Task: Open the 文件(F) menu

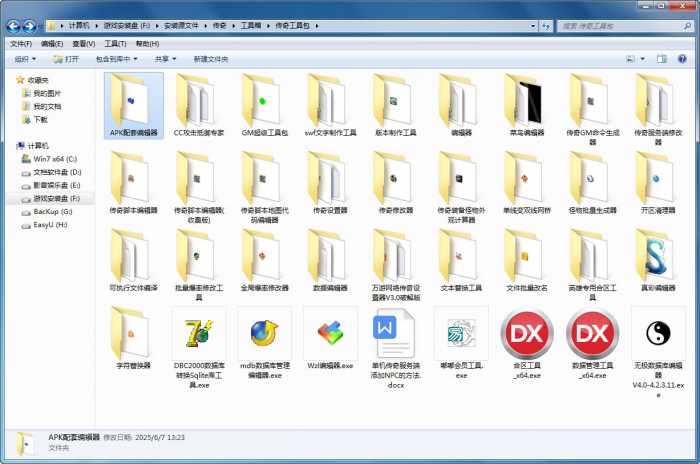Action: point(21,44)
